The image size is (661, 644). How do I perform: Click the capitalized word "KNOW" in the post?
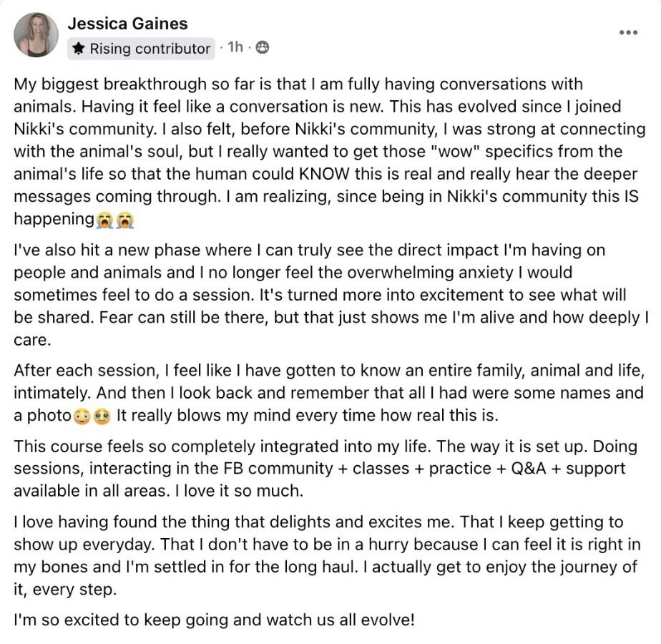[x=324, y=174]
